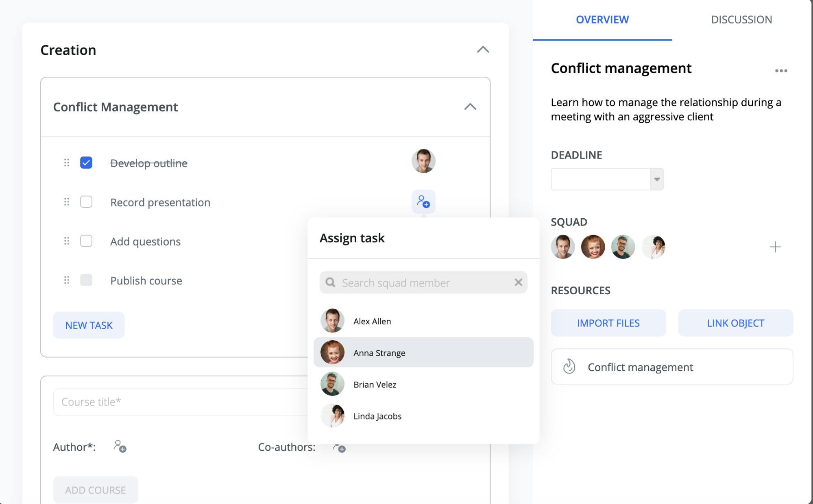The image size is (813, 504).
Task: Click the IMPORT FILES button
Action: point(608,323)
